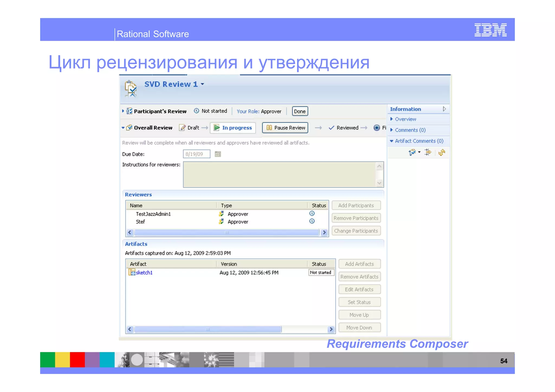Click the Not started clock icon
Viewport: 555px width, 392px height.
tap(197, 111)
